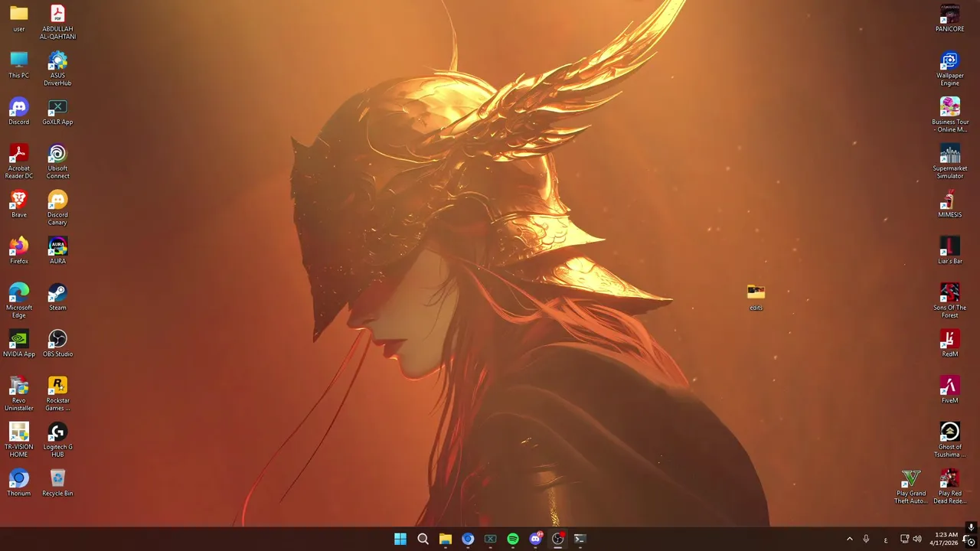This screenshot has height=551, width=980.
Task: Launch Ubisoft Connect
Action: (x=57, y=161)
